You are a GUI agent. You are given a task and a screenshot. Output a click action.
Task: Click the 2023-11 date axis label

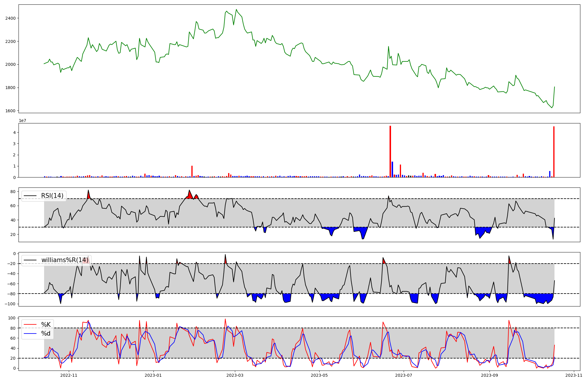point(574,375)
